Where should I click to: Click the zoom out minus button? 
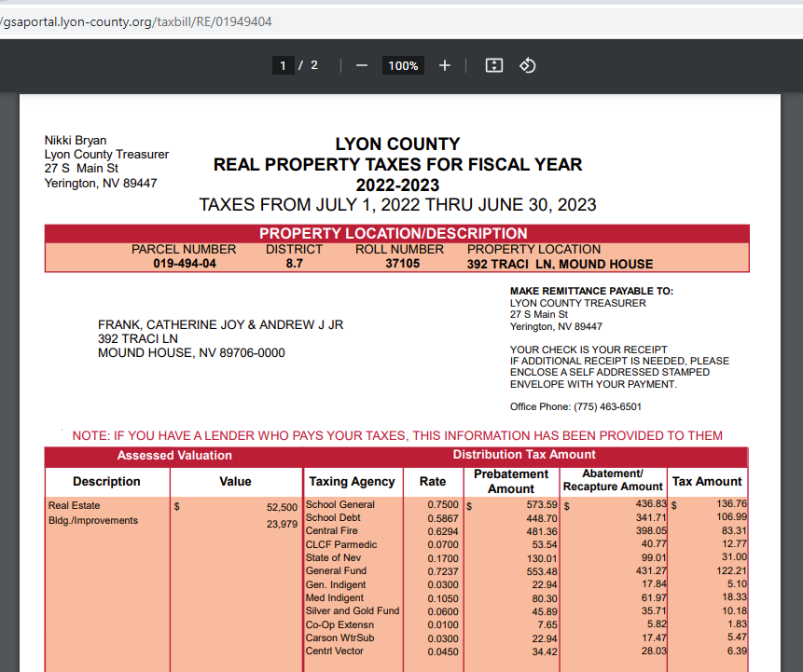(362, 65)
